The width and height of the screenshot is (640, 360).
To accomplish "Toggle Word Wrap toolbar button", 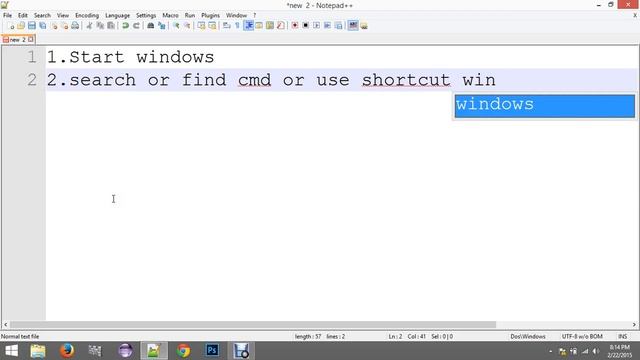I will pos(227,26).
